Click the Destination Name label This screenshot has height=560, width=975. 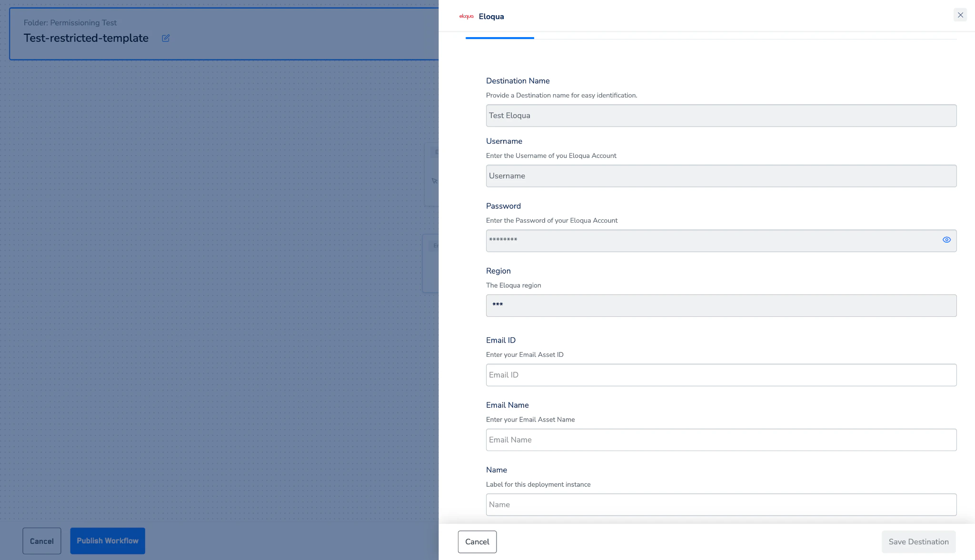click(x=517, y=81)
